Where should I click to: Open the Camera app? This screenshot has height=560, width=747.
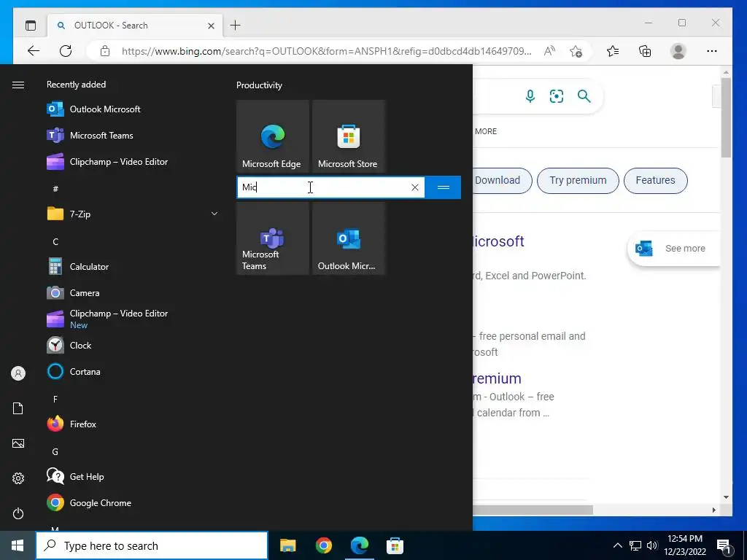[133, 293]
